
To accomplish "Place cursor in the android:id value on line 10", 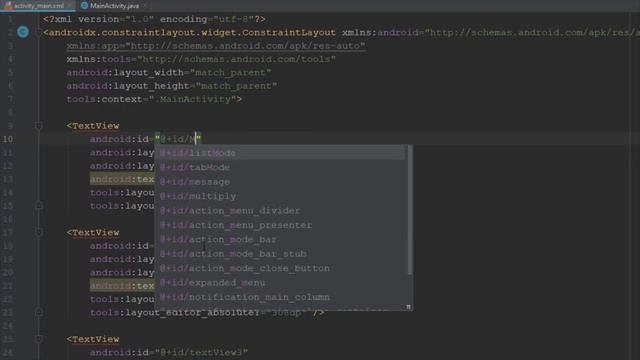I will coord(178,139).
